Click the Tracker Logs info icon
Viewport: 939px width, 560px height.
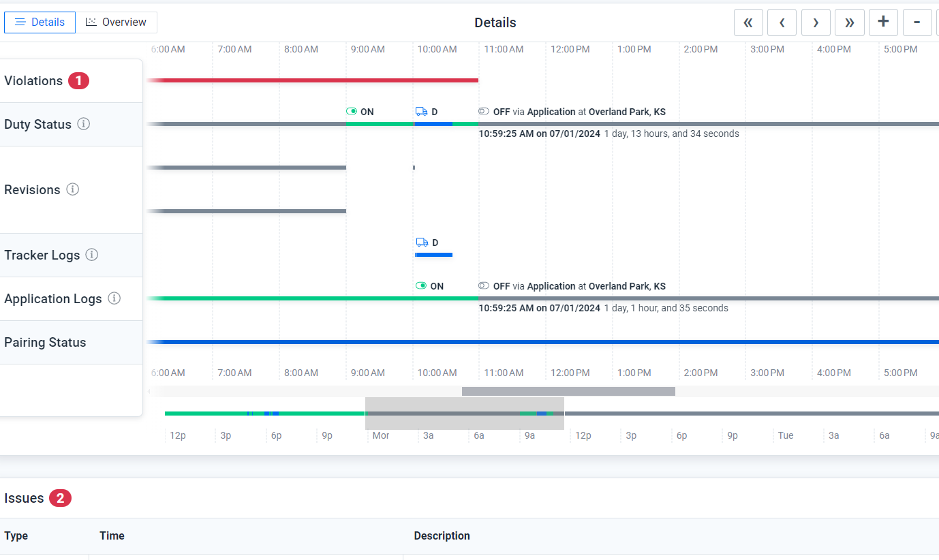coord(91,255)
